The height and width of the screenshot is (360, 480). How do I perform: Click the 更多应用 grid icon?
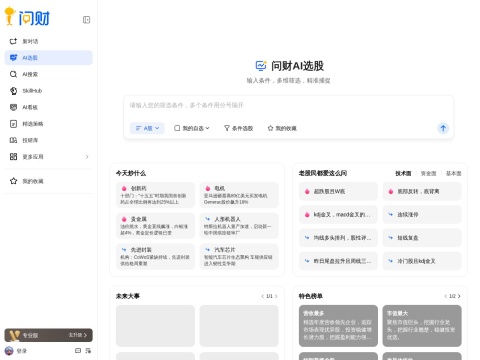pyautogui.click(x=13, y=157)
